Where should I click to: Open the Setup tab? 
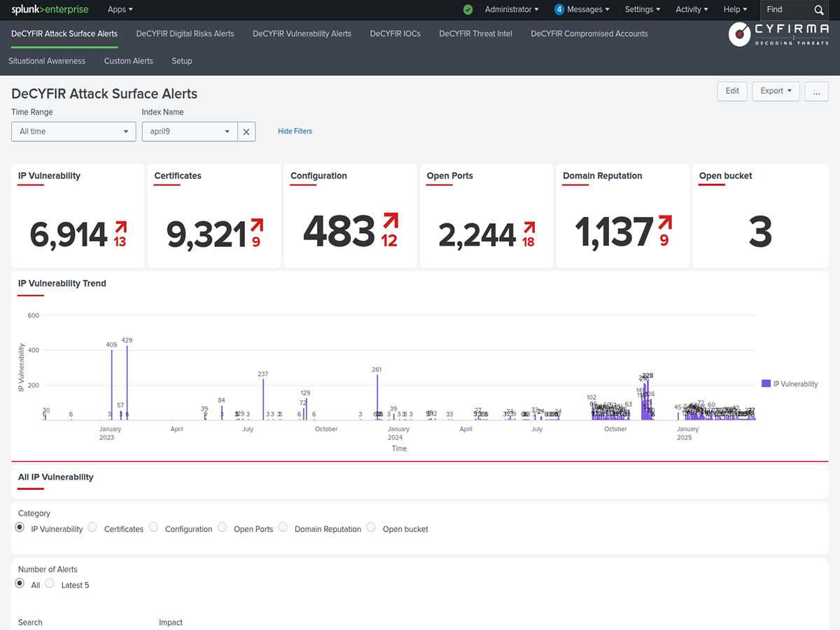tap(182, 61)
